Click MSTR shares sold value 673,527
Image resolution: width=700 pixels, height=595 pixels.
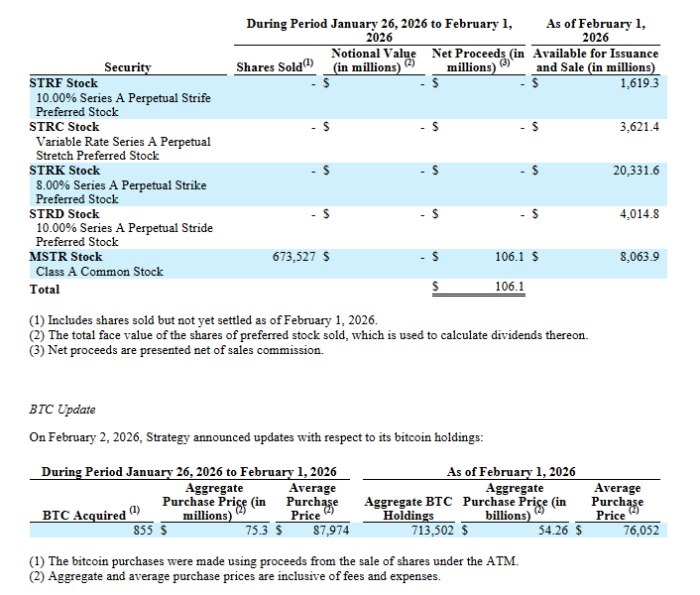(x=293, y=257)
